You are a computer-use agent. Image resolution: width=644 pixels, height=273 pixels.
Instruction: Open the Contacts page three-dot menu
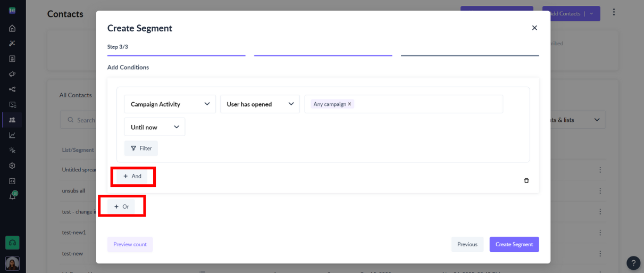[x=614, y=12]
